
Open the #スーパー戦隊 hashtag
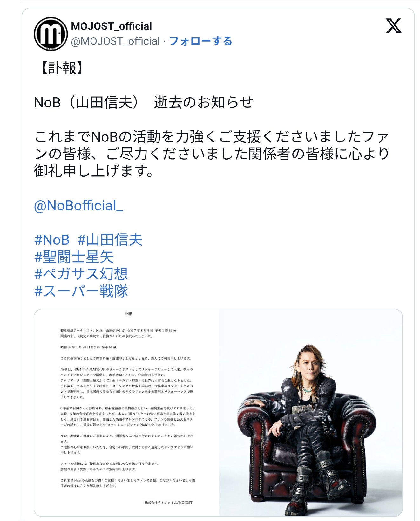pos(81,291)
